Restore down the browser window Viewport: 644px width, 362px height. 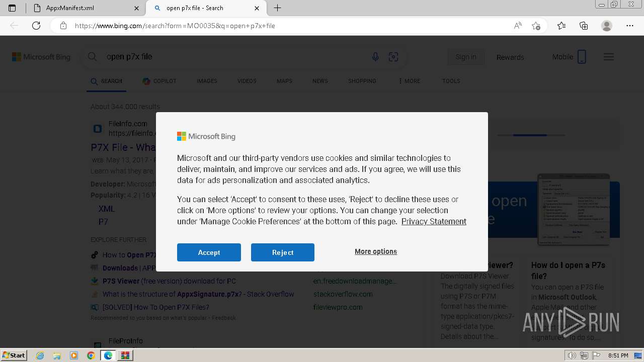614,5
